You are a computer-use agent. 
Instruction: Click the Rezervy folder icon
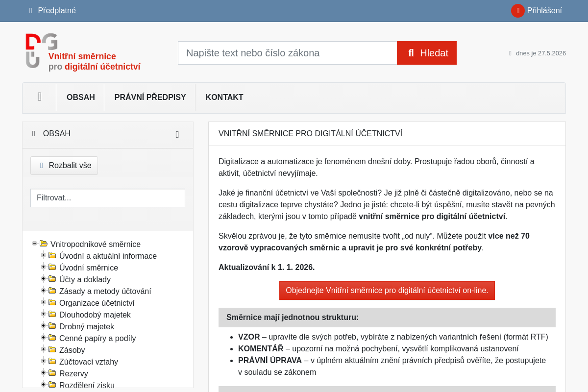point(52,373)
